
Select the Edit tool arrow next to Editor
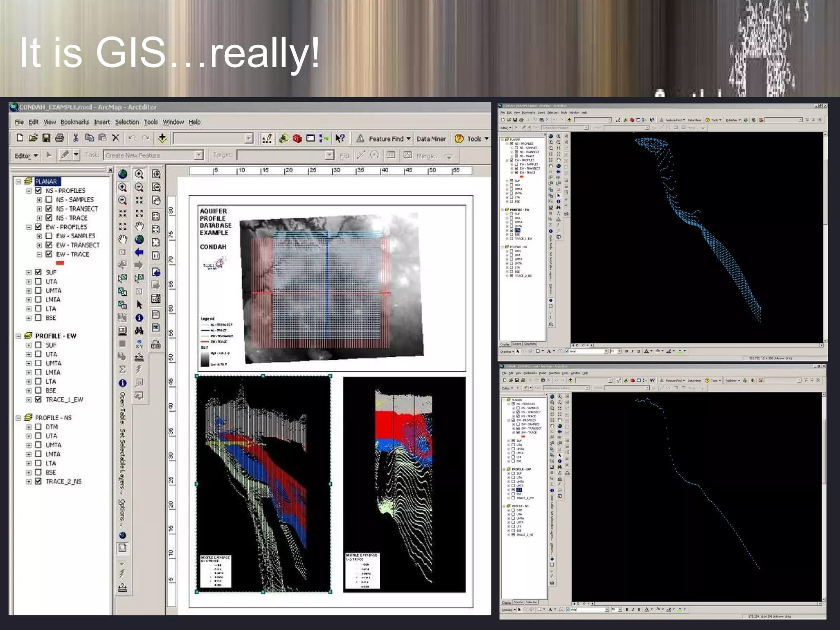[49, 155]
